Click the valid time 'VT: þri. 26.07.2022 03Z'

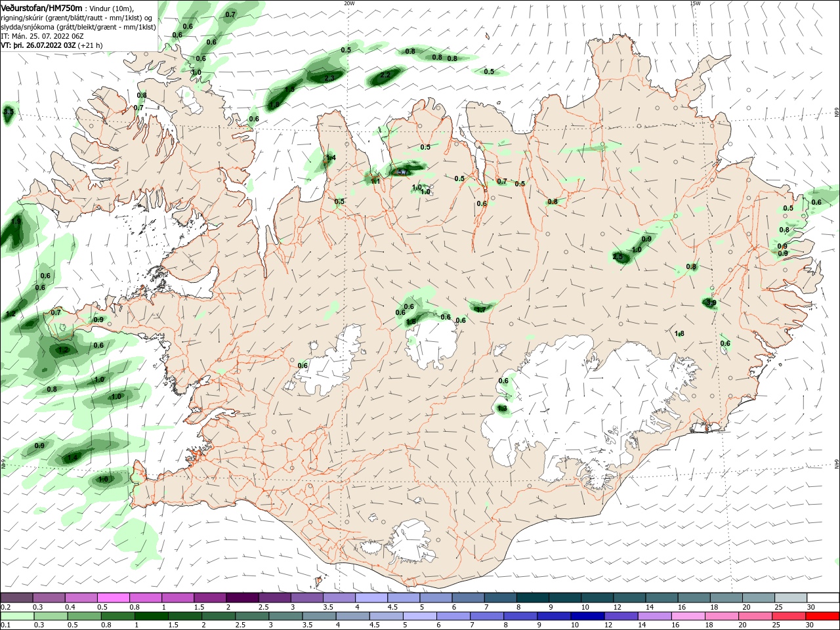tap(38, 46)
